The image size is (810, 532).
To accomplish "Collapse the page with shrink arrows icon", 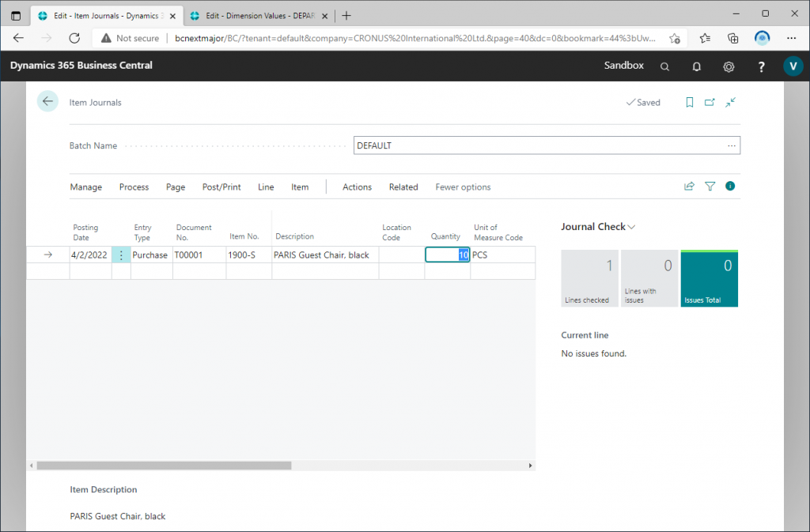I will 730,102.
